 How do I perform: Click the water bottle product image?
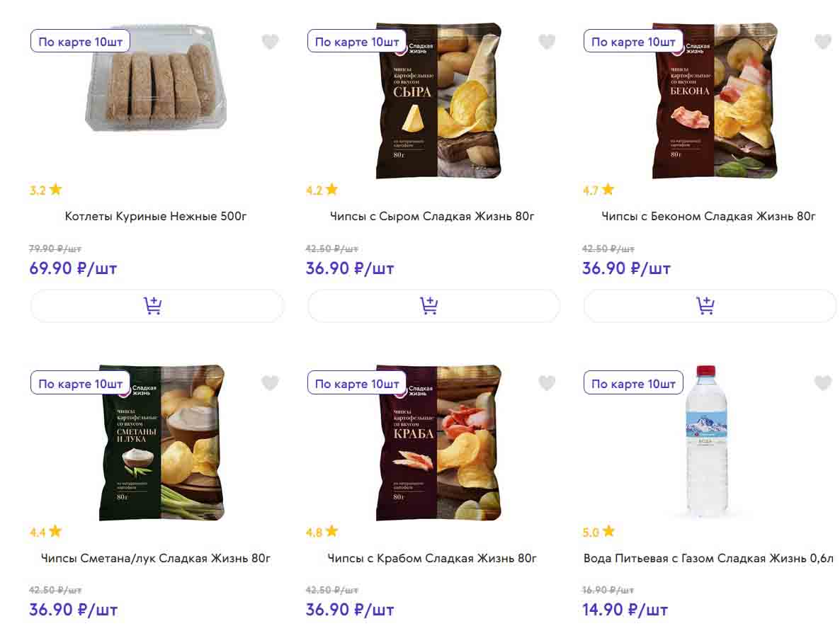tap(706, 443)
